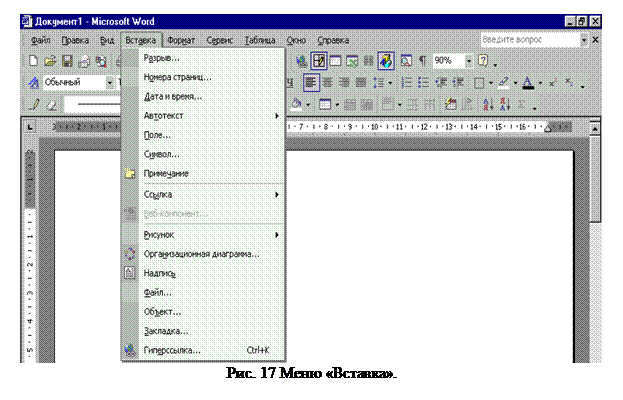
Task: Open the Таблица menu
Action: tap(260, 41)
